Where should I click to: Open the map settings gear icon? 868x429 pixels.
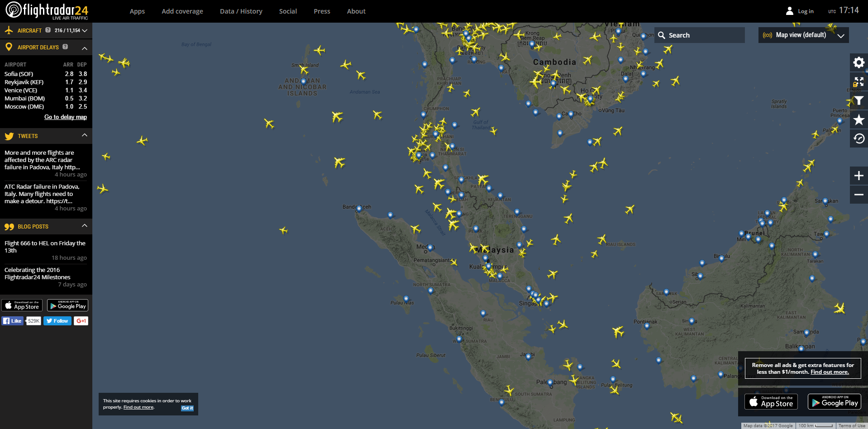(x=858, y=62)
